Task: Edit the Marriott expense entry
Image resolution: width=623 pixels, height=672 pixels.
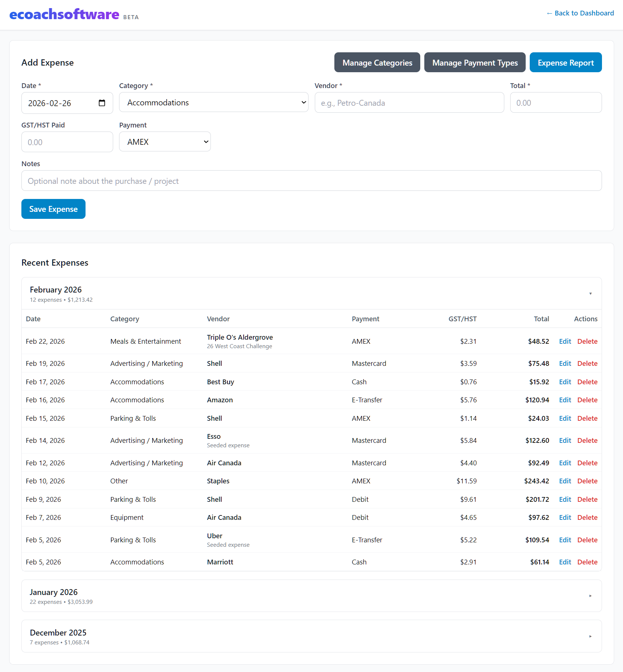Action: point(565,562)
